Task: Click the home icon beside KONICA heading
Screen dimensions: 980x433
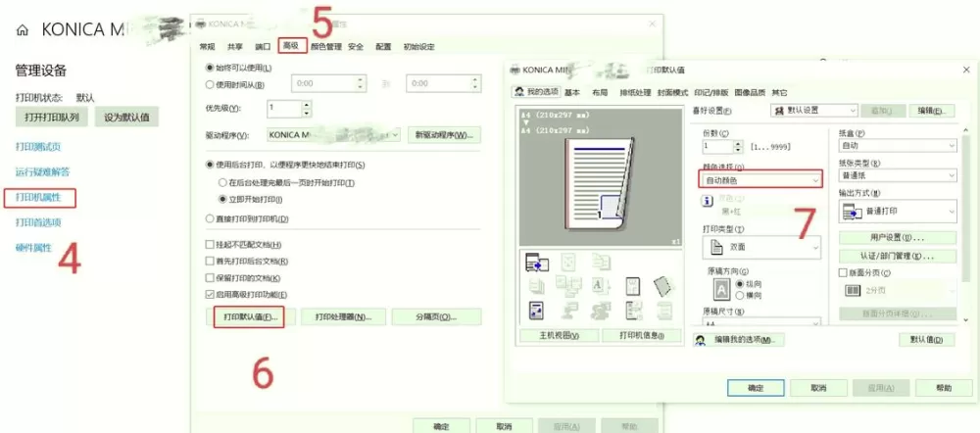Action: click(x=23, y=30)
